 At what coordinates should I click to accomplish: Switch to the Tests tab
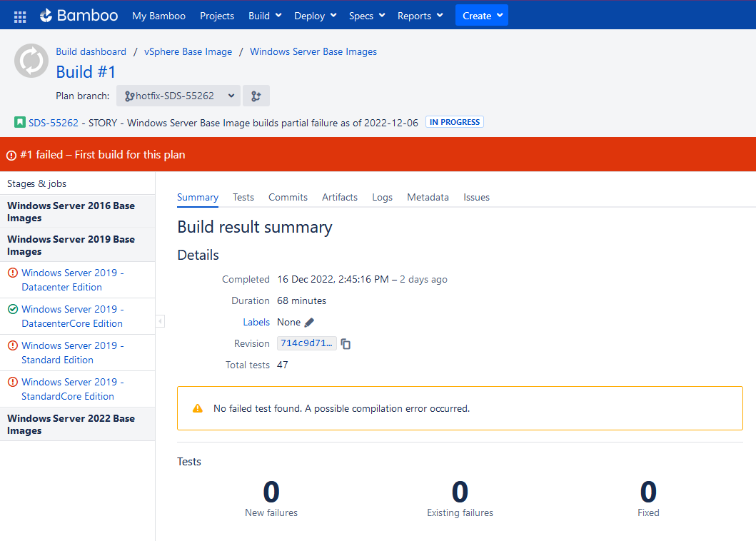tap(243, 197)
